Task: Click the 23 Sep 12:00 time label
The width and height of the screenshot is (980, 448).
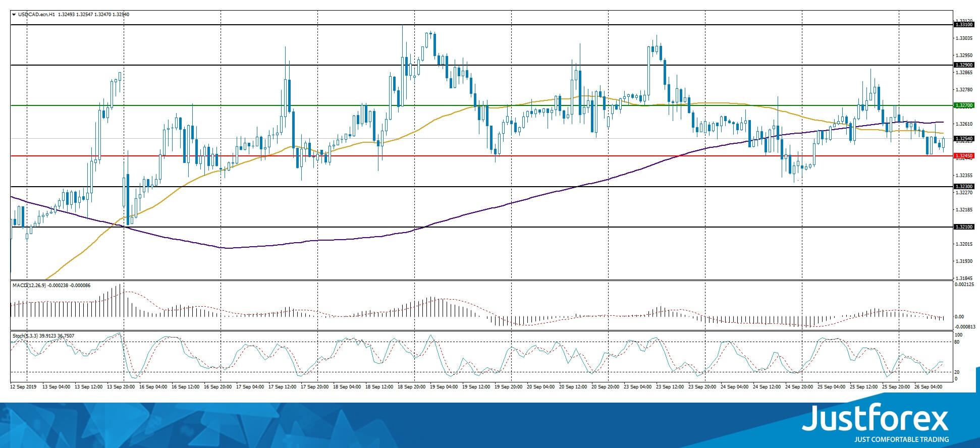Action: 670,387
